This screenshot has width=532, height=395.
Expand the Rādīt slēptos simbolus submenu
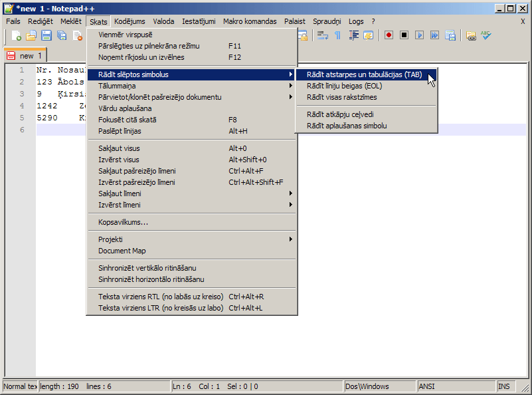[x=192, y=74]
